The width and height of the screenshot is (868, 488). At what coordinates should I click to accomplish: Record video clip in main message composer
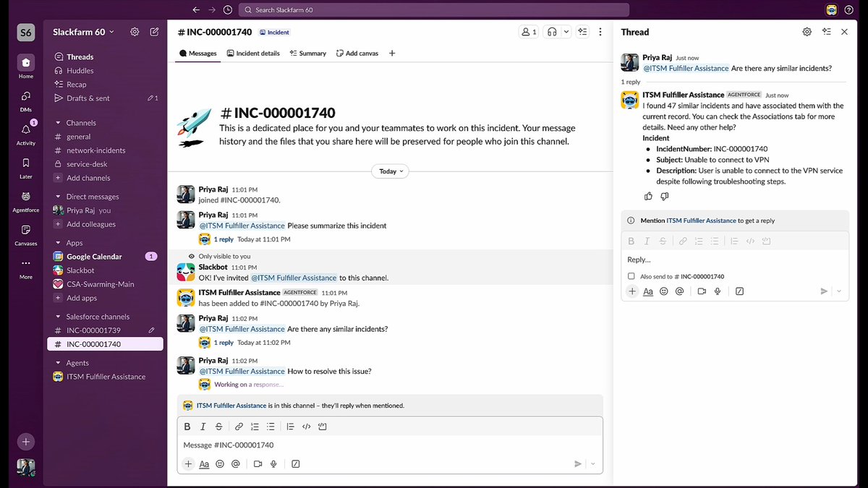click(x=258, y=464)
